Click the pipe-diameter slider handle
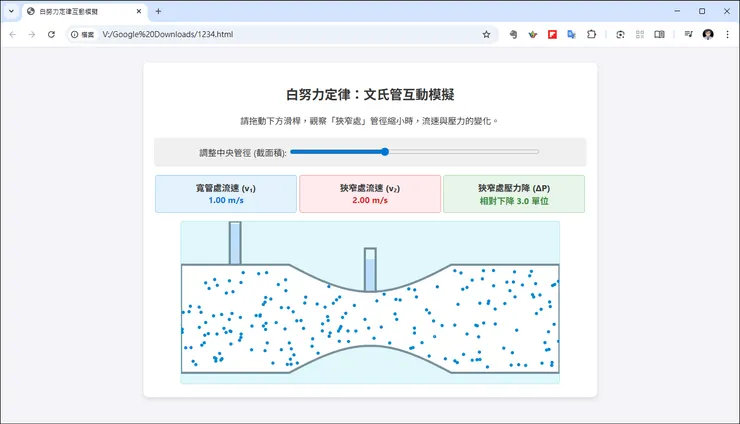Image resolution: width=740 pixels, height=424 pixels. 385,152
